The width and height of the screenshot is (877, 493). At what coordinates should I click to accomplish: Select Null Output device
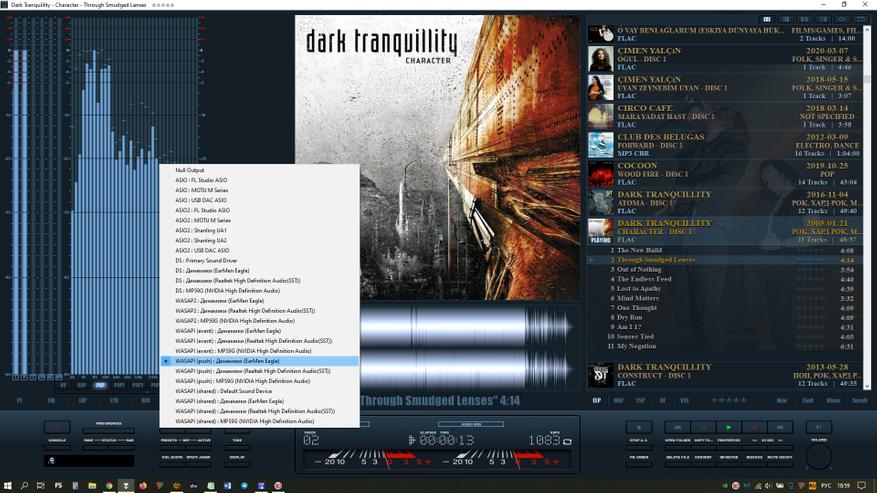259,170
